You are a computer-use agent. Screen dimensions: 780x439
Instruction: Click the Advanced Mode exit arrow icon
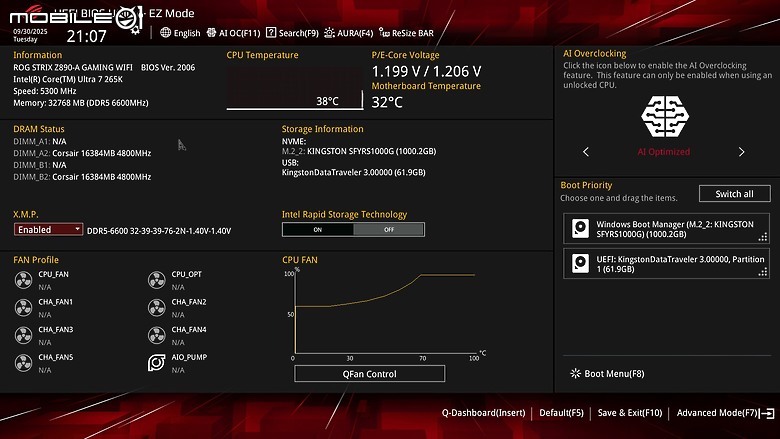(x=768, y=413)
